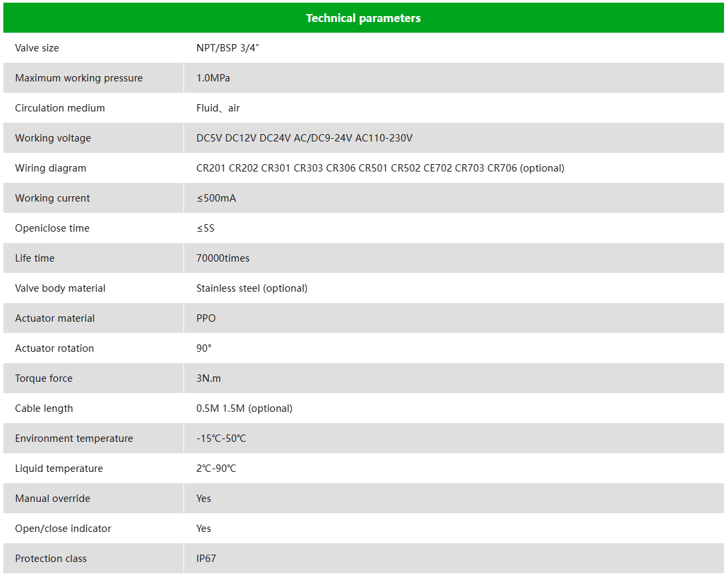Click the Stainless steel (optional) value
Image resolution: width=728 pixels, height=576 pixels.
pyautogui.click(x=252, y=288)
